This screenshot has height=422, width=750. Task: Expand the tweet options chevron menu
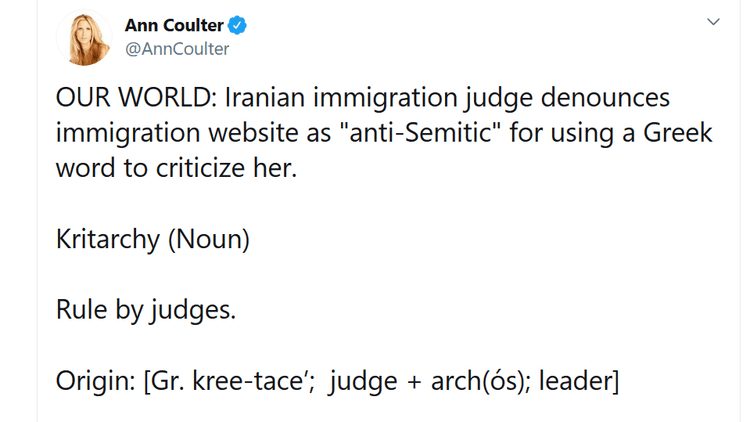pyautogui.click(x=713, y=22)
